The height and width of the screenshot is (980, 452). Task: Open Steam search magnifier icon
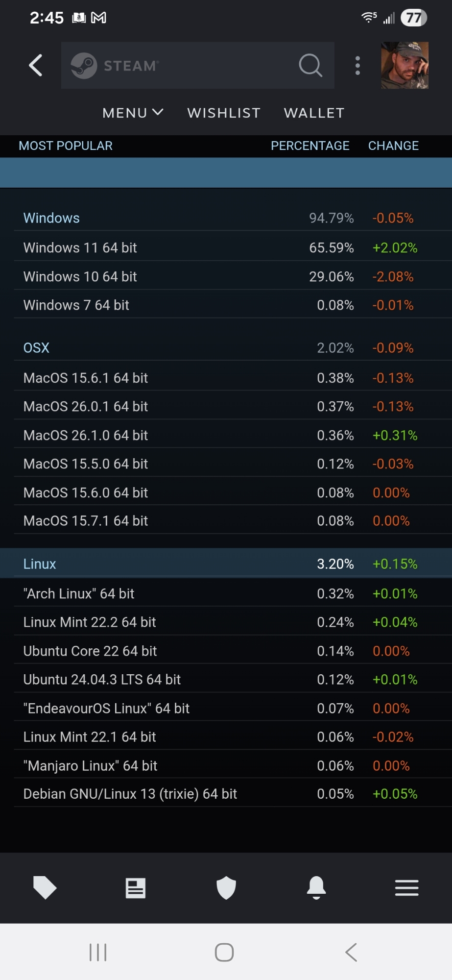click(x=310, y=65)
